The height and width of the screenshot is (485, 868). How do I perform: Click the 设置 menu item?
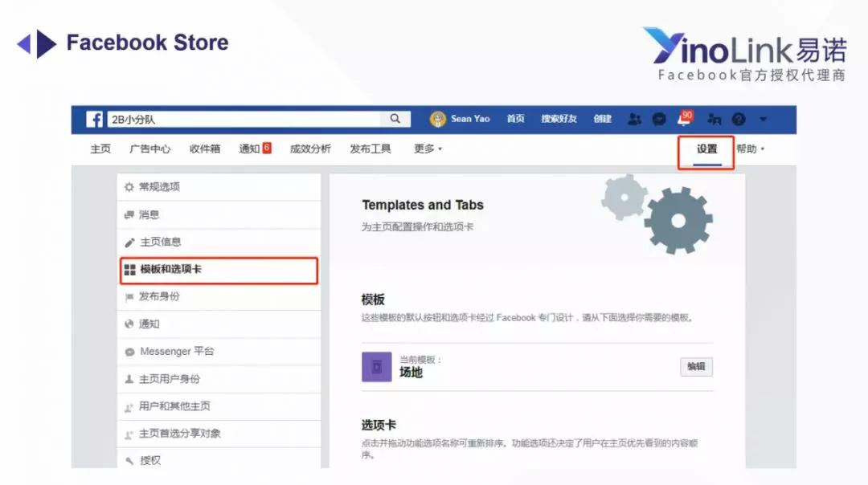705,149
